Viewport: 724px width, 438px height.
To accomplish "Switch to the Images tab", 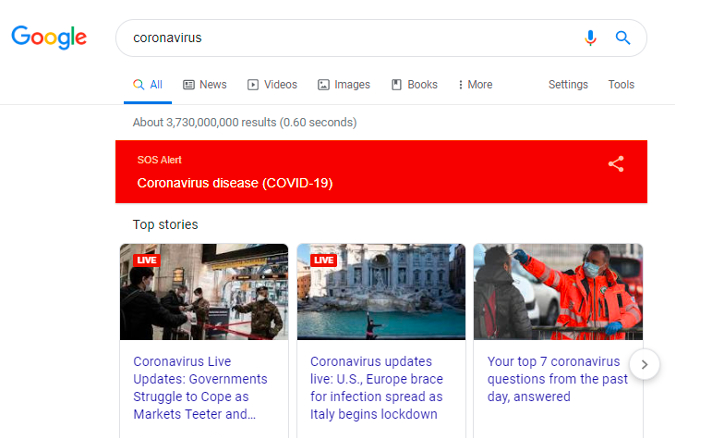I will pos(344,85).
